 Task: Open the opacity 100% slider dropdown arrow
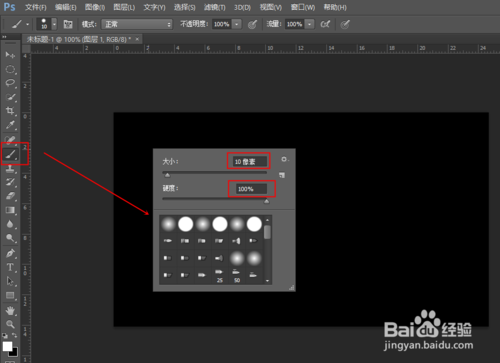[x=236, y=24]
